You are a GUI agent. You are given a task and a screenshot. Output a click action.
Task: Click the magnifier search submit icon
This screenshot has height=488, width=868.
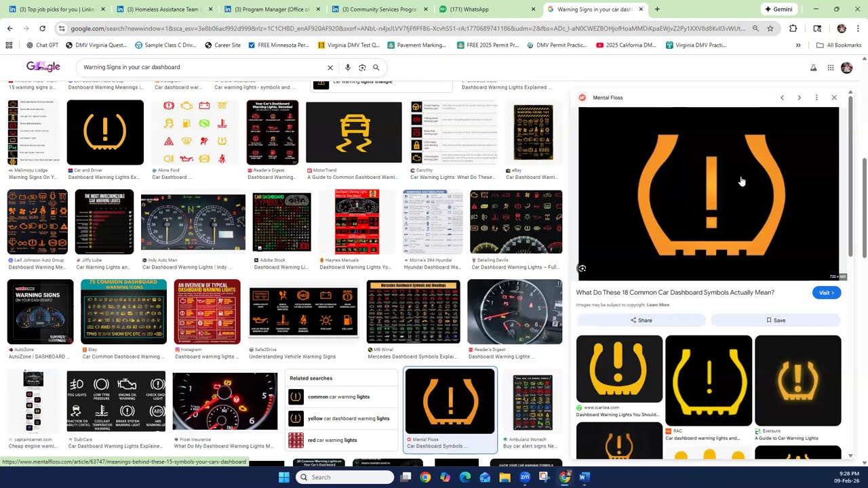376,68
